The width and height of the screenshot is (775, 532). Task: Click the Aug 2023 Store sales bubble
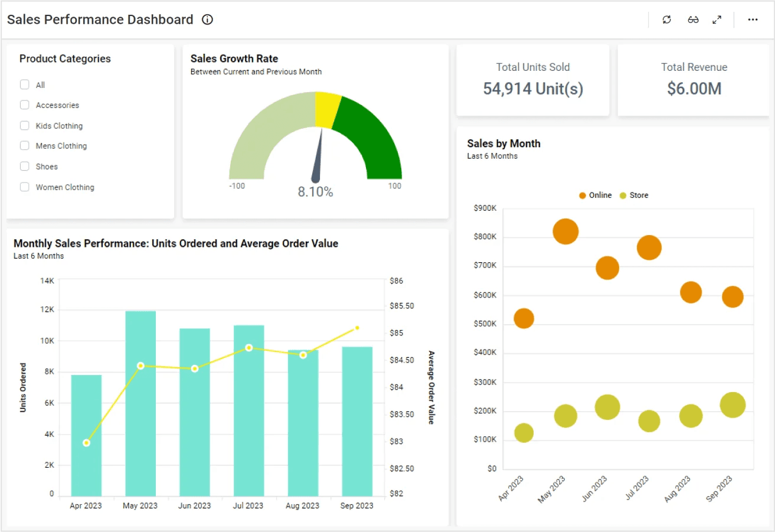click(691, 416)
